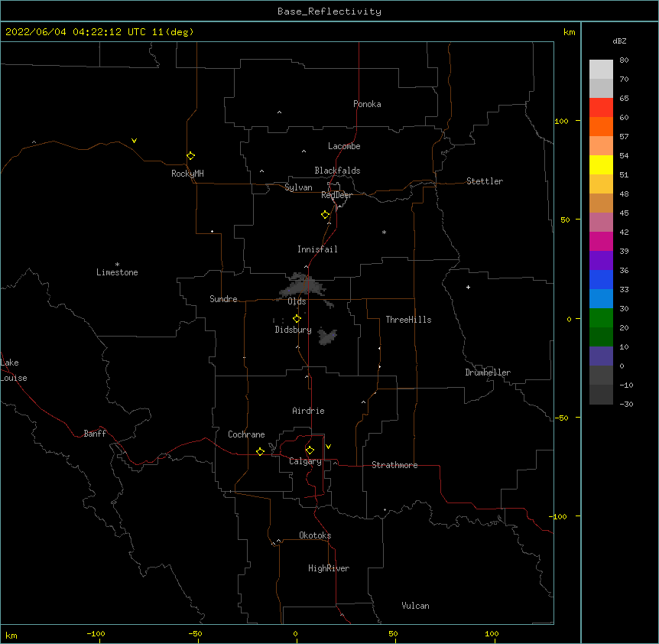Click the Lacombe city label
659x644 pixels.
[x=344, y=146]
